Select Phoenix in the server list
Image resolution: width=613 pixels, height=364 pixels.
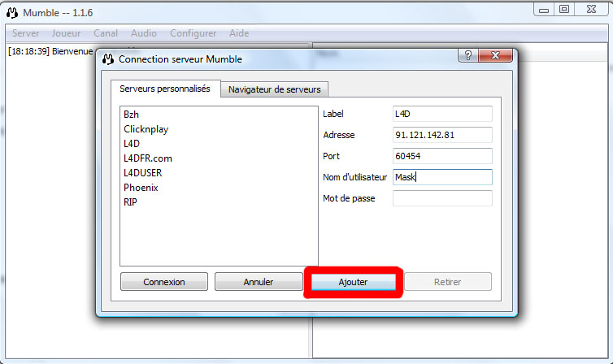(x=219, y=188)
